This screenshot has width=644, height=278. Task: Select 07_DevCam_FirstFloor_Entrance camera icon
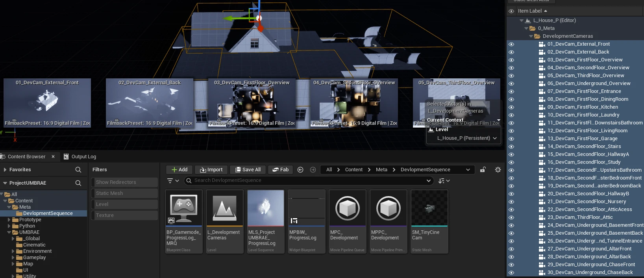542,91
